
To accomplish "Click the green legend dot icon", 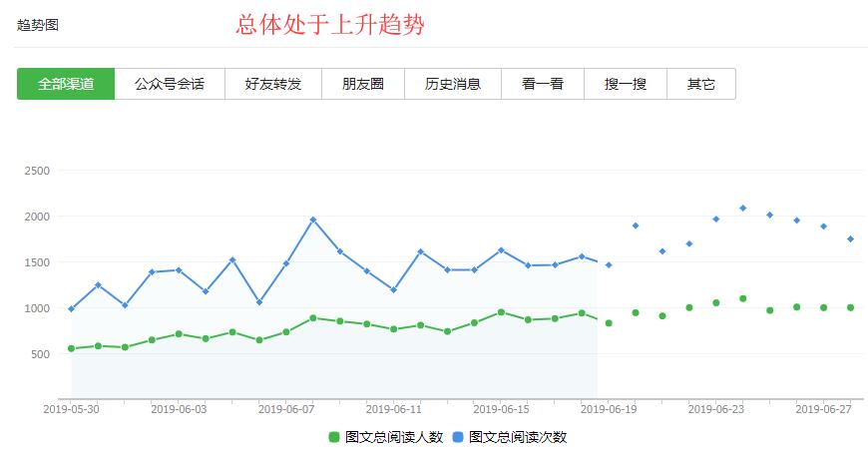I will 334,437.
